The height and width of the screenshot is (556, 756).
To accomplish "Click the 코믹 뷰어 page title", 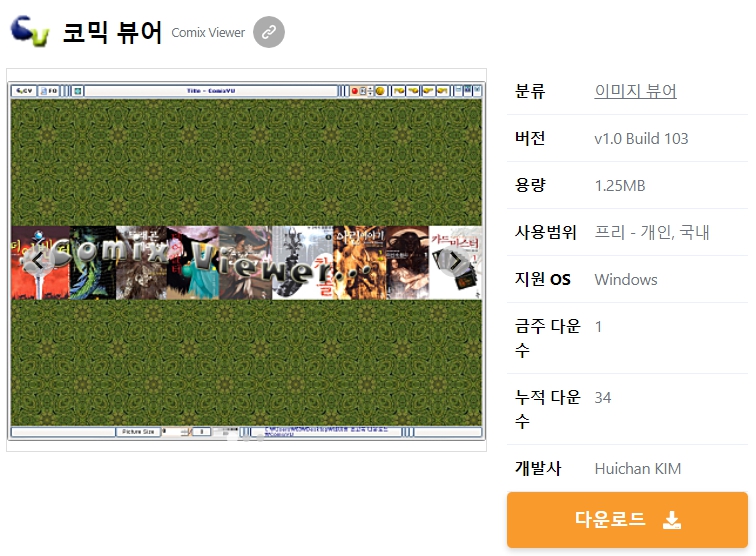I will coord(112,33).
